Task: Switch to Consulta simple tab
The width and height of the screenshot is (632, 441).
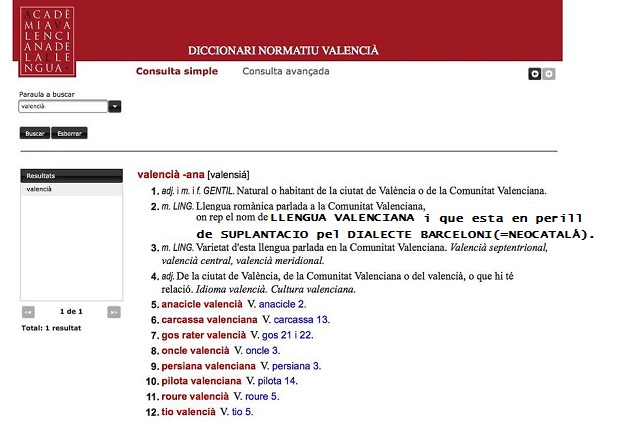Action: pos(177,71)
